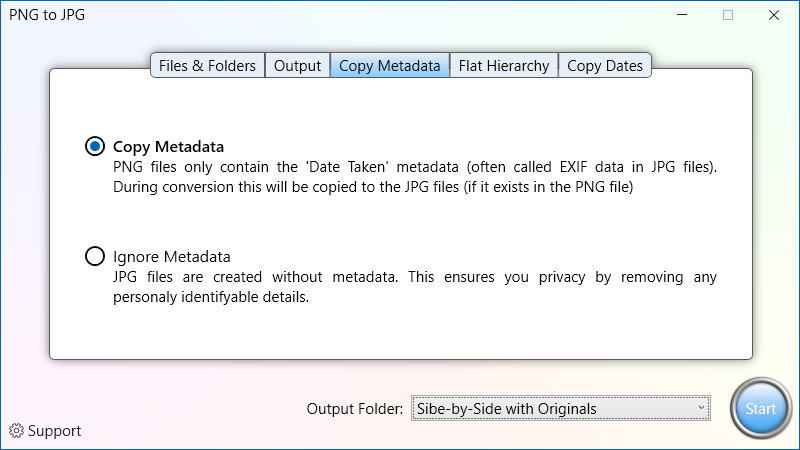Click the gear icon beside Support

click(16, 431)
